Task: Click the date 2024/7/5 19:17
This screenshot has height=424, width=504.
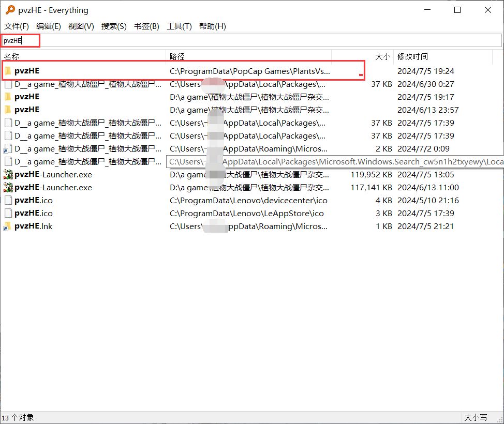Action: pyautogui.click(x=426, y=97)
